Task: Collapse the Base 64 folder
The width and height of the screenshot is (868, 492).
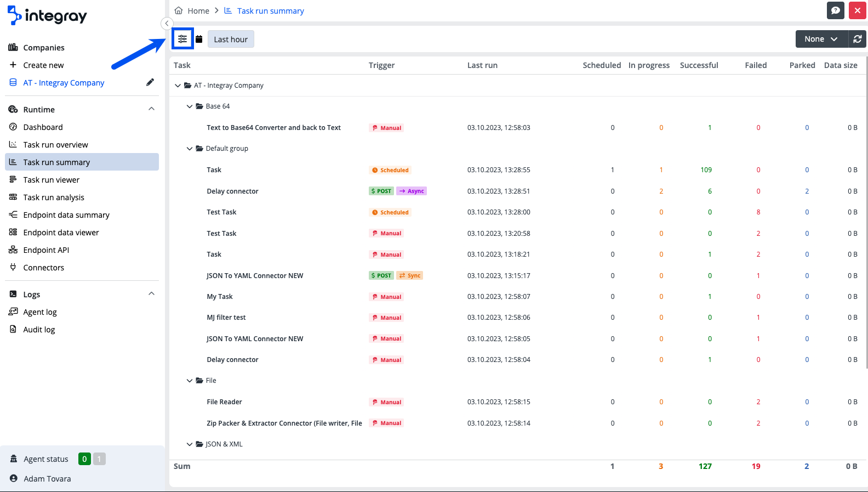Action: click(x=190, y=106)
